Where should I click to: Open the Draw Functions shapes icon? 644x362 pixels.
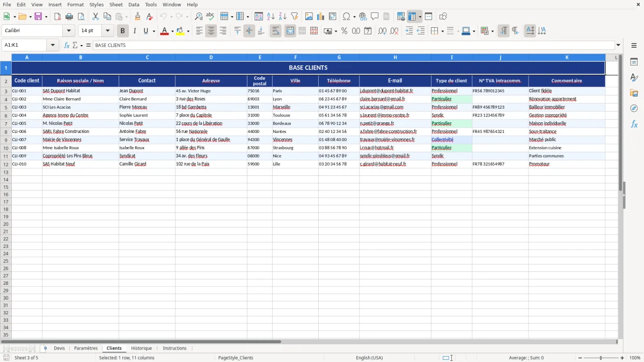[x=443, y=17]
